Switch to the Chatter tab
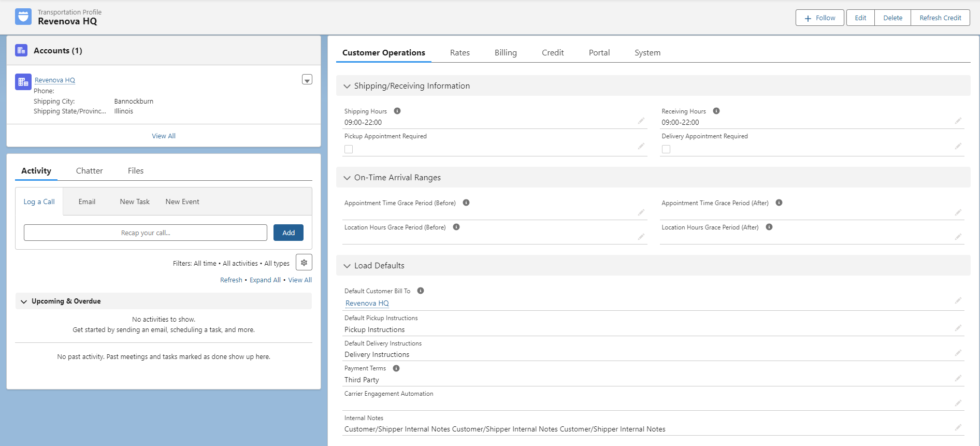Image resolution: width=980 pixels, height=446 pixels. [x=90, y=171]
